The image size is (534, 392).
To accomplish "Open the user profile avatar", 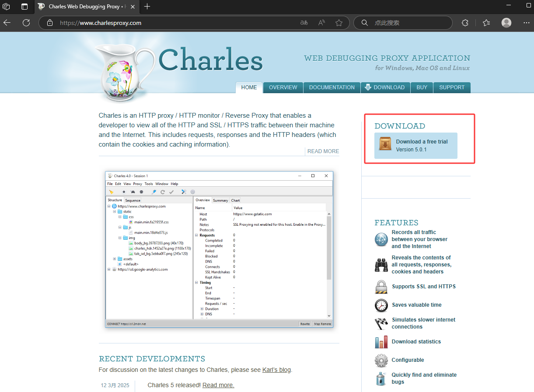I will [x=506, y=23].
